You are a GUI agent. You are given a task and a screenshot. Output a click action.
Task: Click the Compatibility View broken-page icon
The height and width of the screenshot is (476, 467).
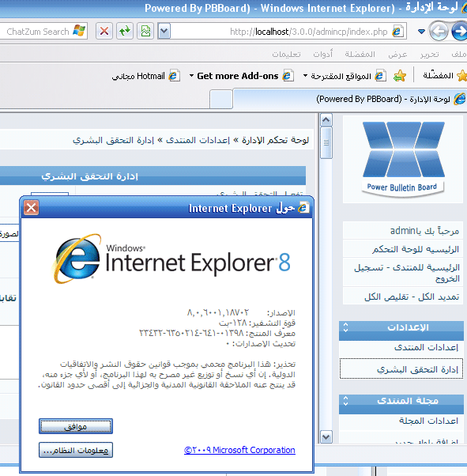pos(145,31)
